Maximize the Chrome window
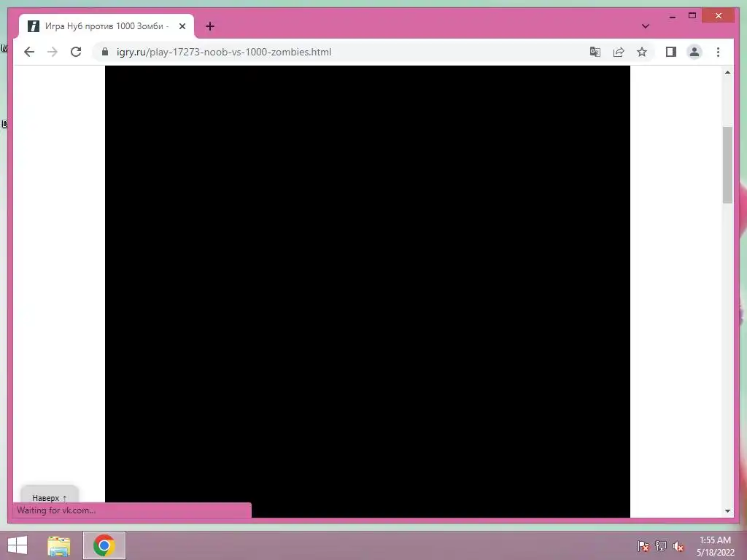This screenshot has height=560, width=747. click(x=692, y=16)
